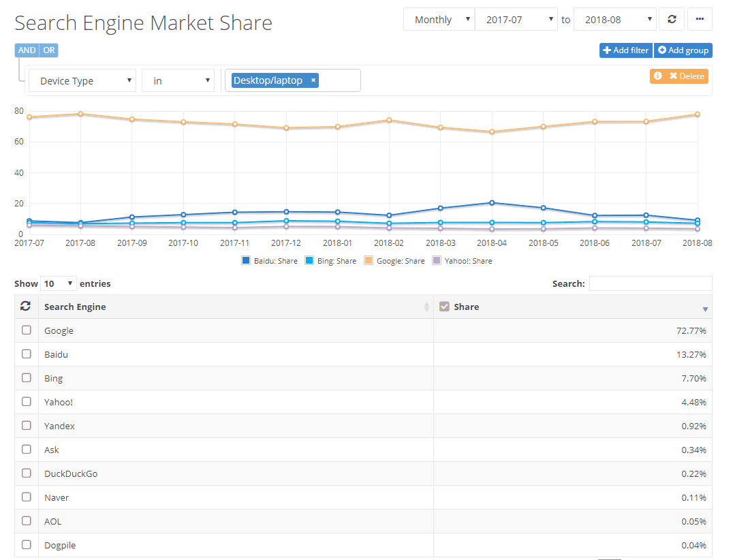
Task: Check the Bing row checkbox
Action: pyautogui.click(x=27, y=377)
